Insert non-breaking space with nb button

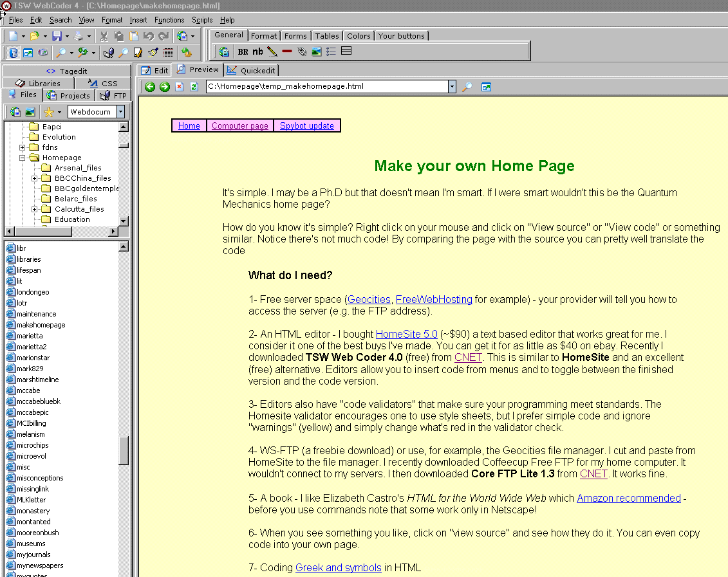tap(257, 51)
